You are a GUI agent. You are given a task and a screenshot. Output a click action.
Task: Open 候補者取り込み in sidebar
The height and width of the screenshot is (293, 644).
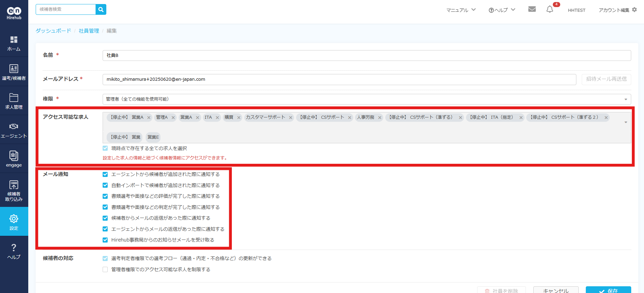tap(14, 190)
